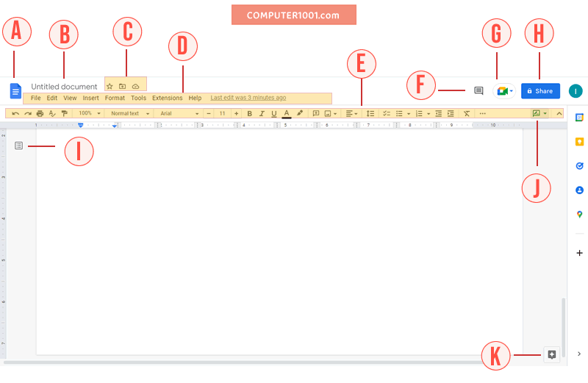Expand the insert image dropdown arrow
The width and height of the screenshot is (588, 383).
click(x=335, y=114)
